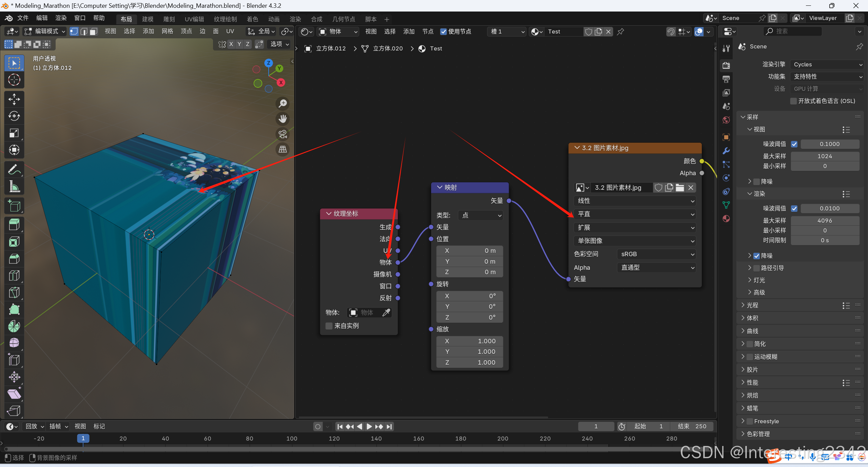Enable the 来自实例 checkbox
868x467 pixels.
tap(329, 326)
